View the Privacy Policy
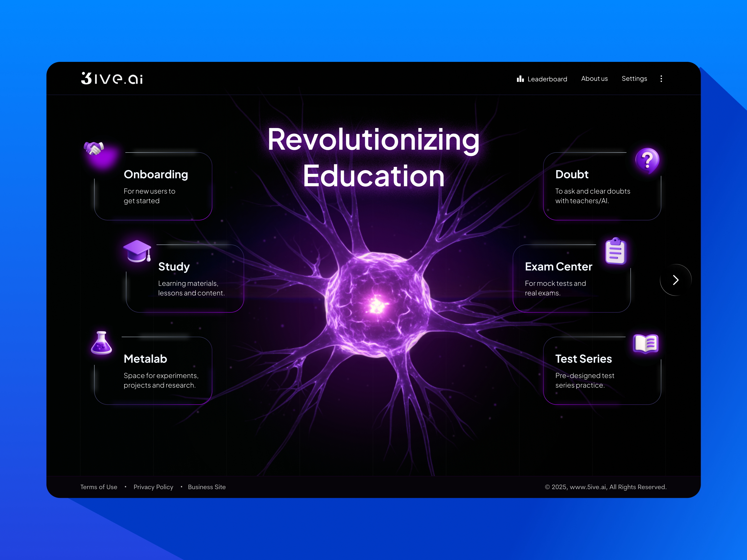 pyautogui.click(x=153, y=487)
